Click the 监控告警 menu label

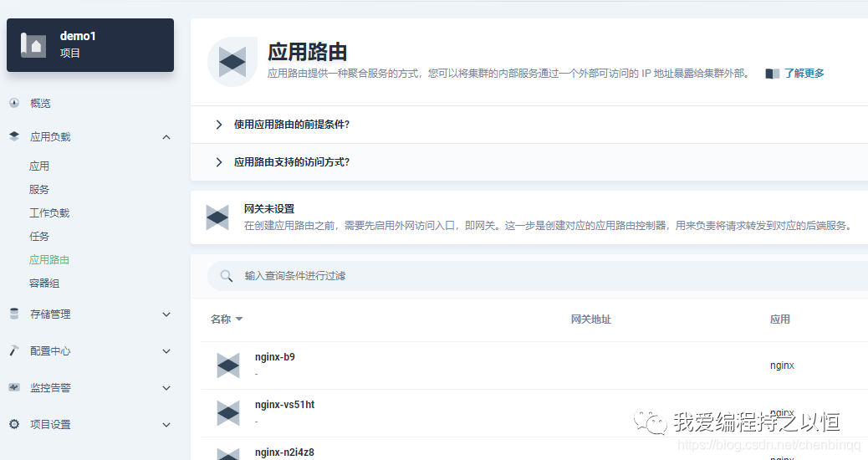tap(50, 387)
